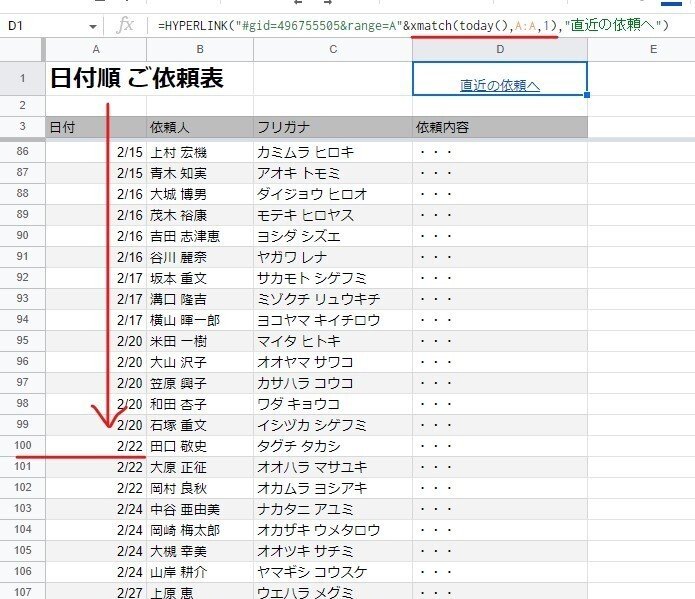Select cell with name 米田 一樹
695x599 pixels.
tap(200, 341)
